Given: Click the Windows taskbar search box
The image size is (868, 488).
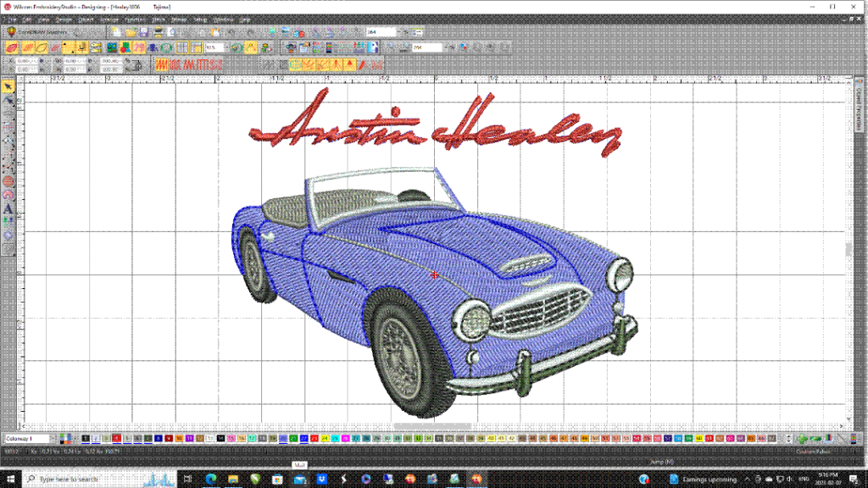Looking at the screenshot, I should [x=93, y=479].
